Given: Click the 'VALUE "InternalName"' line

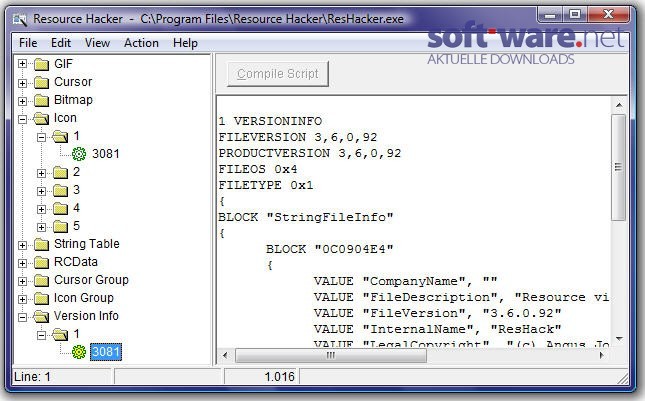Looking at the screenshot, I should point(438,329).
